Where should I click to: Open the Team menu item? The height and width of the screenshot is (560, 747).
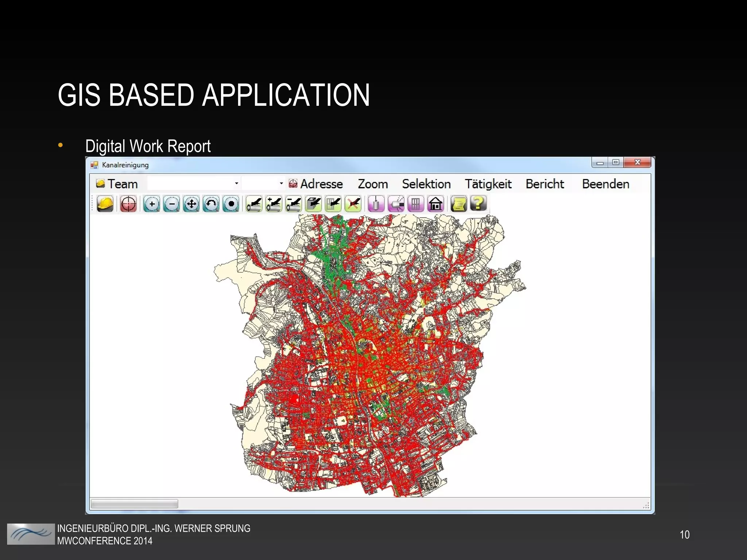point(123,184)
